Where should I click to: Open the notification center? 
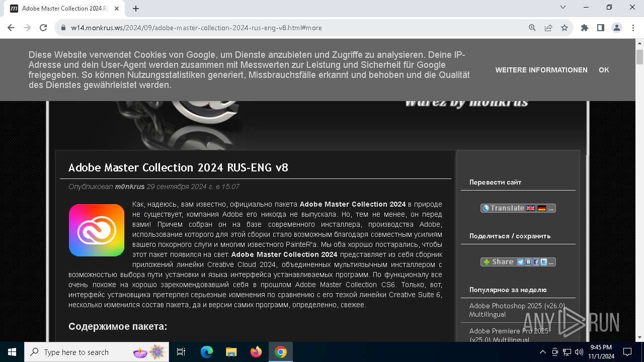(627, 352)
